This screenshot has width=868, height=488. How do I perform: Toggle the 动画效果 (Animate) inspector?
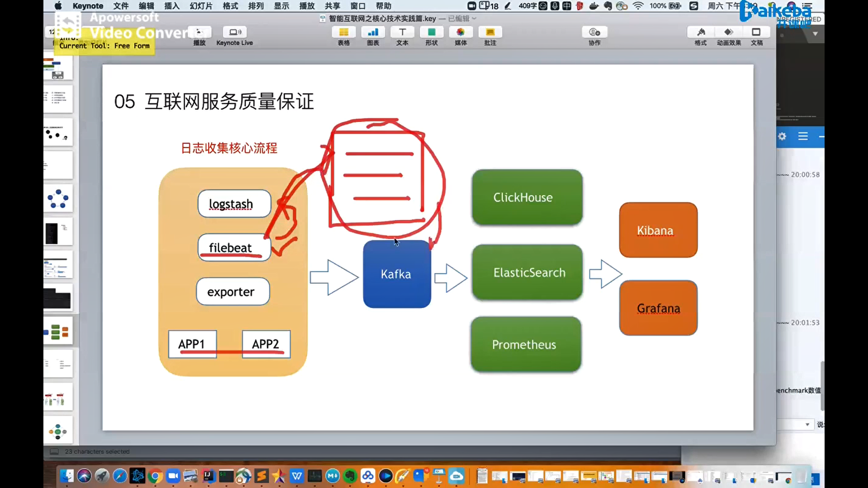(x=729, y=33)
